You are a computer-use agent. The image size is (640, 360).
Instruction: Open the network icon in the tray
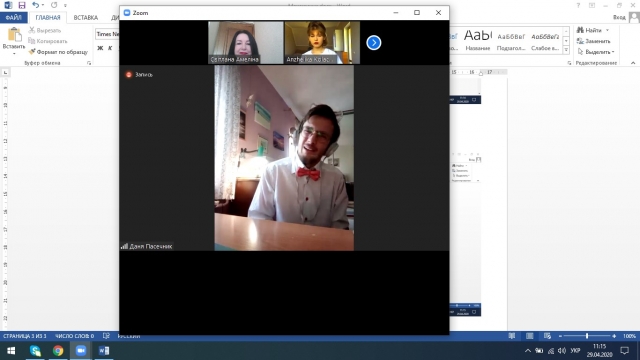[551, 351]
